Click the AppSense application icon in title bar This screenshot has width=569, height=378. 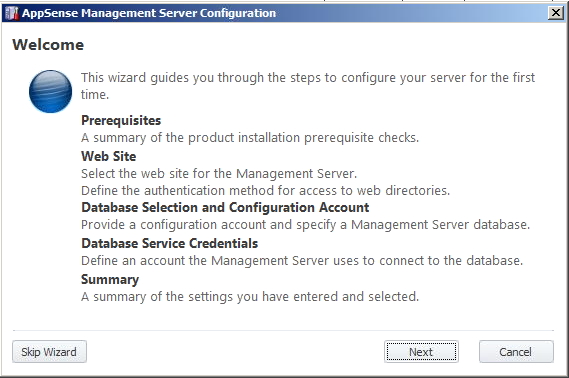(12, 13)
